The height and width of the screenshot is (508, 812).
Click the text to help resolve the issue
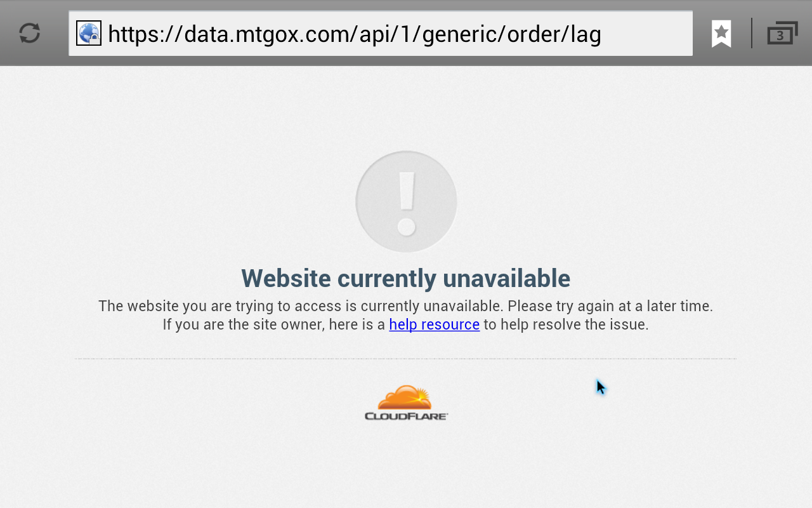click(x=566, y=324)
